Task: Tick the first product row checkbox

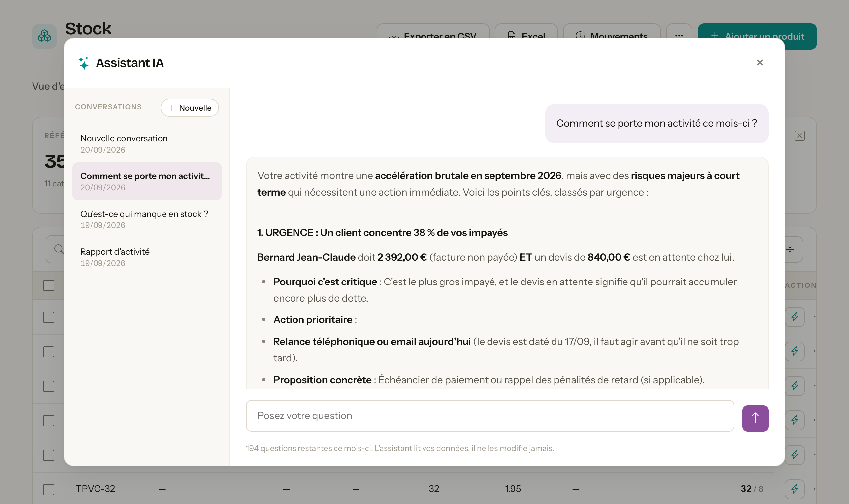Action: 49,317
